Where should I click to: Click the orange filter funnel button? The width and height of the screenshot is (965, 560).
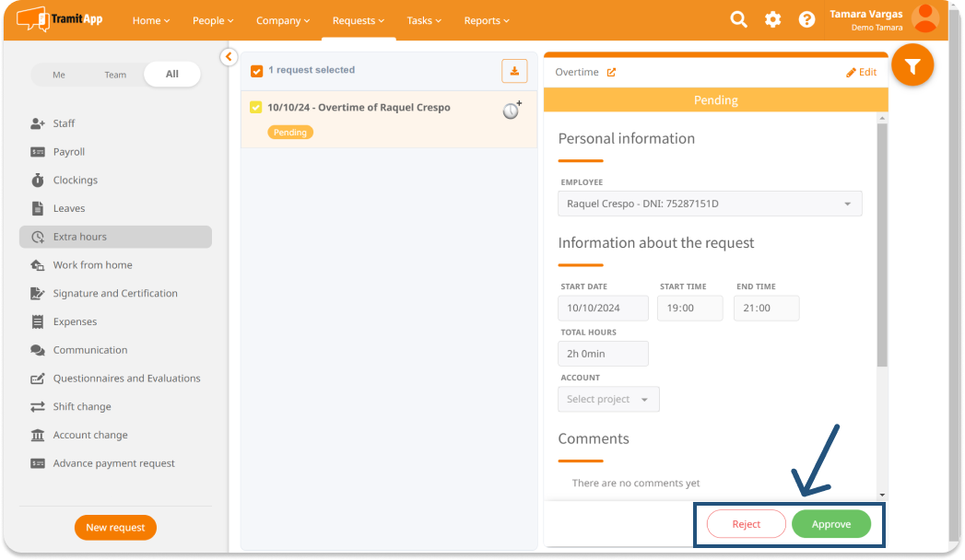912,66
